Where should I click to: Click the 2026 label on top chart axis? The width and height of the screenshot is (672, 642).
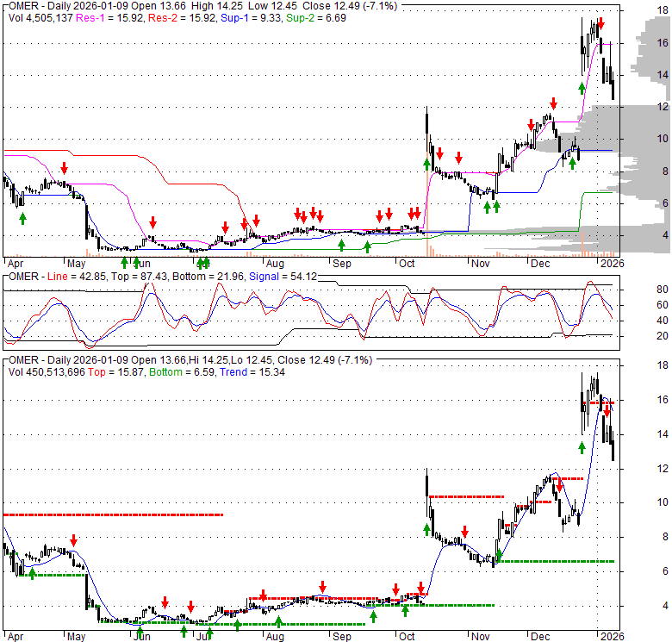612,263
